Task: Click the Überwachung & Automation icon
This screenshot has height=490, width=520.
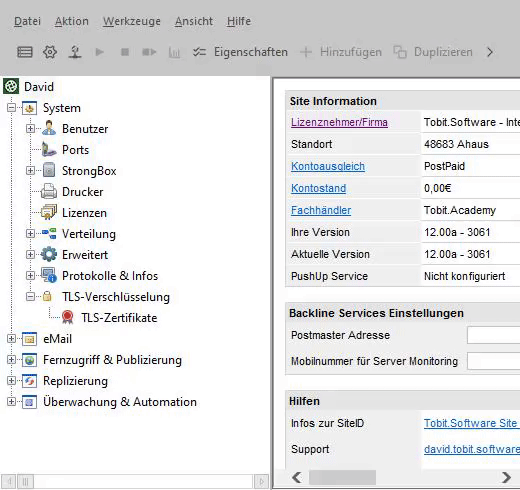Action: 29,402
